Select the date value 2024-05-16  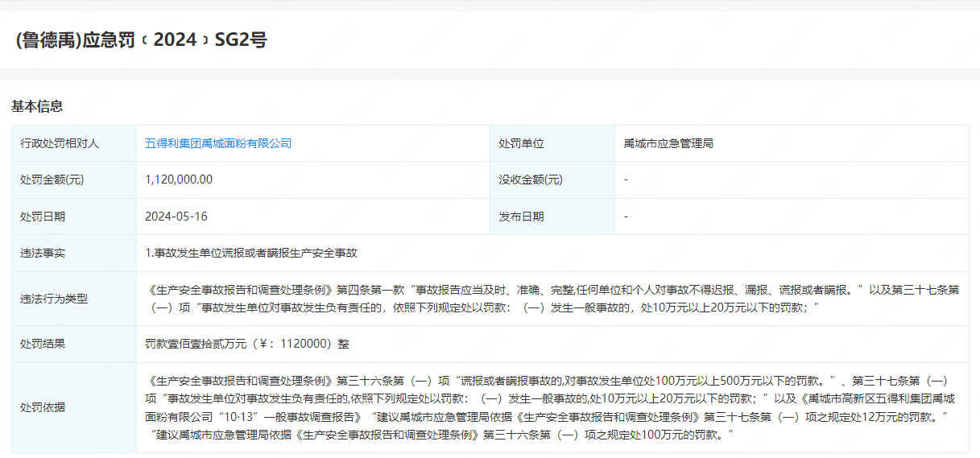176,217
